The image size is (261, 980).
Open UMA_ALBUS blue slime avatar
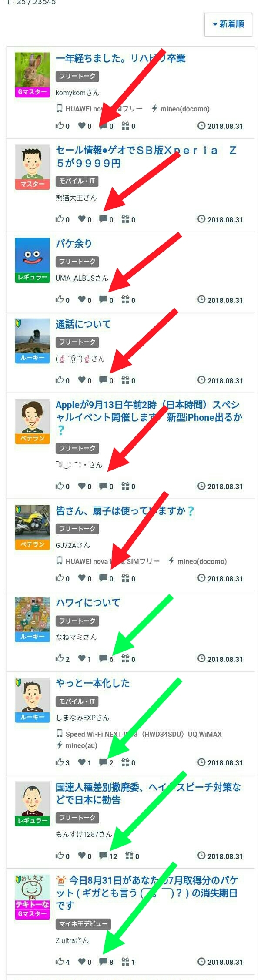33,255
